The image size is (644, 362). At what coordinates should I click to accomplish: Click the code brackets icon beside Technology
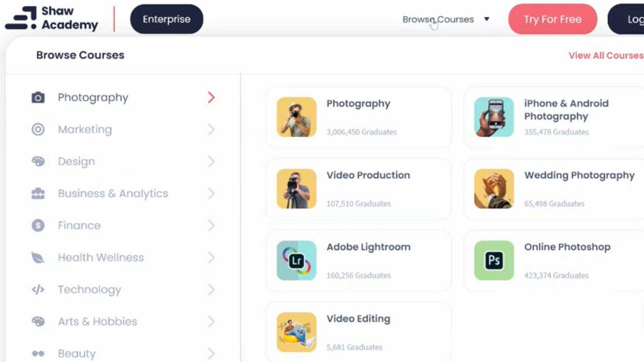point(38,289)
